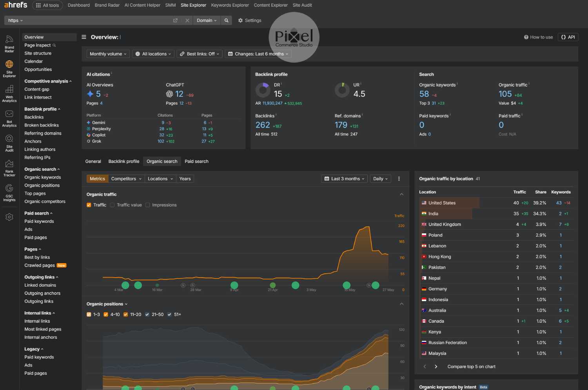Open three-dot options menu on chart
The height and width of the screenshot is (390, 588).
(399, 179)
